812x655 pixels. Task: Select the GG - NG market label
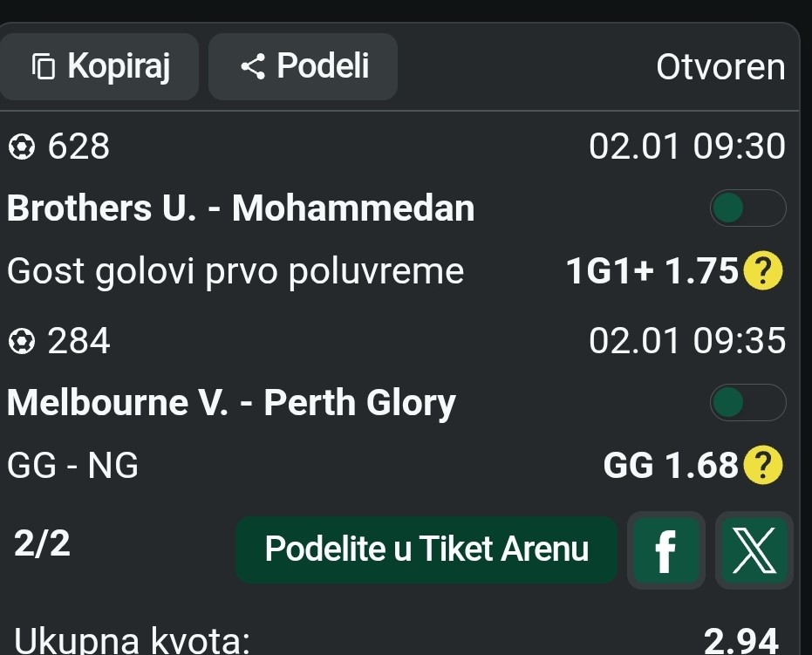tap(73, 467)
